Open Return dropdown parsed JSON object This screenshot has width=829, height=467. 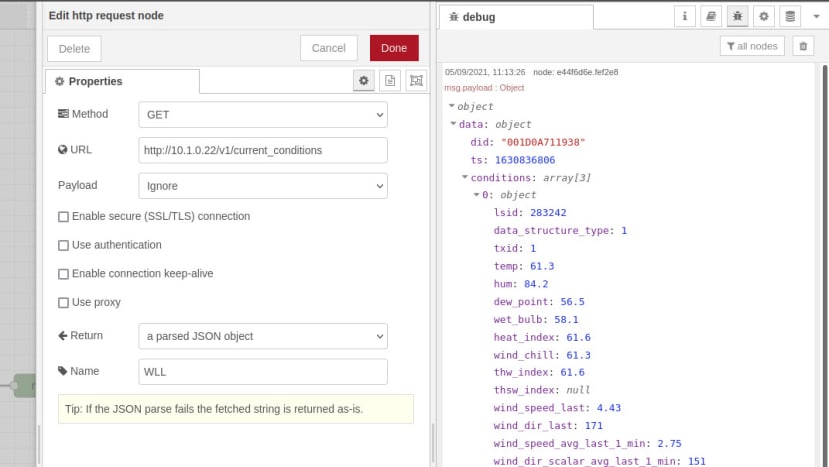pos(263,336)
